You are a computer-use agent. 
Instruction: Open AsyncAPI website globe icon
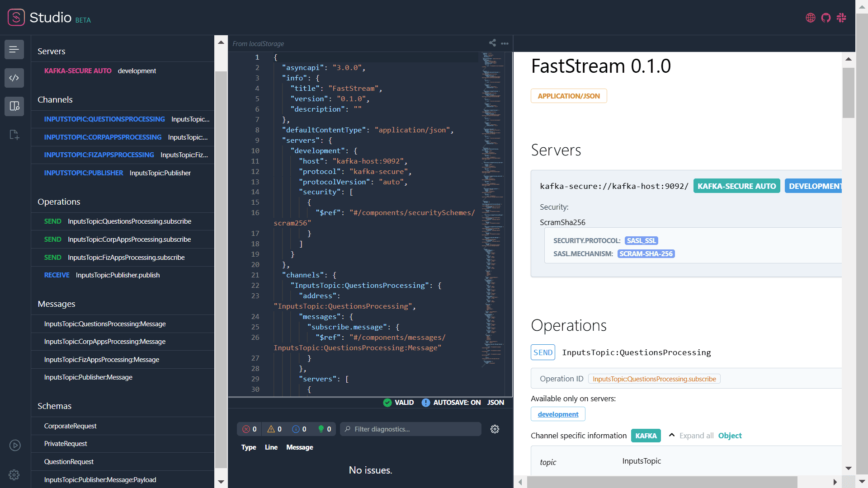pyautogui.click(x=811, y=18)
